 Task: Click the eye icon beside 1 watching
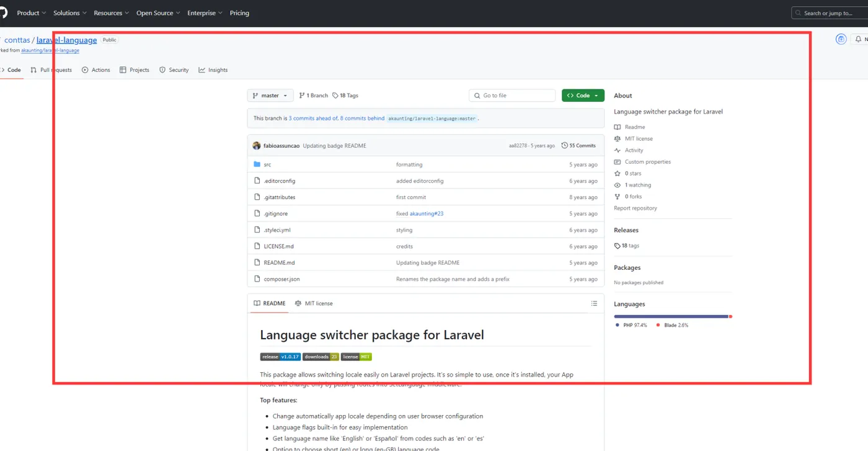coord(618,185)
